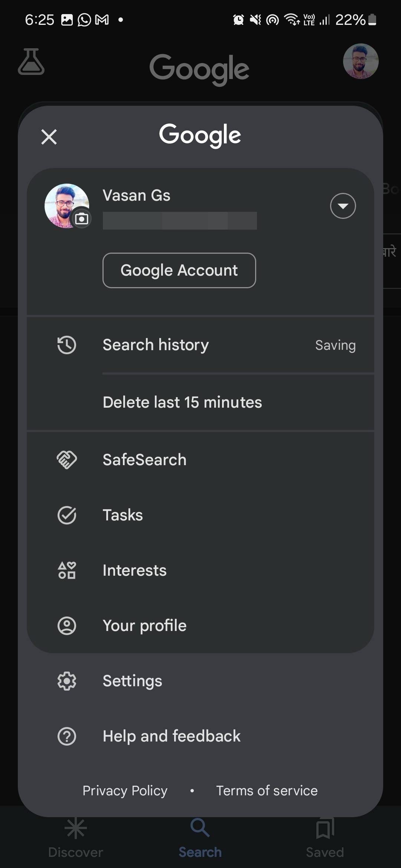Expand the account switcher dropdown arrow
Viewport: 401px width, 868px height.
[x=343, y=206]
